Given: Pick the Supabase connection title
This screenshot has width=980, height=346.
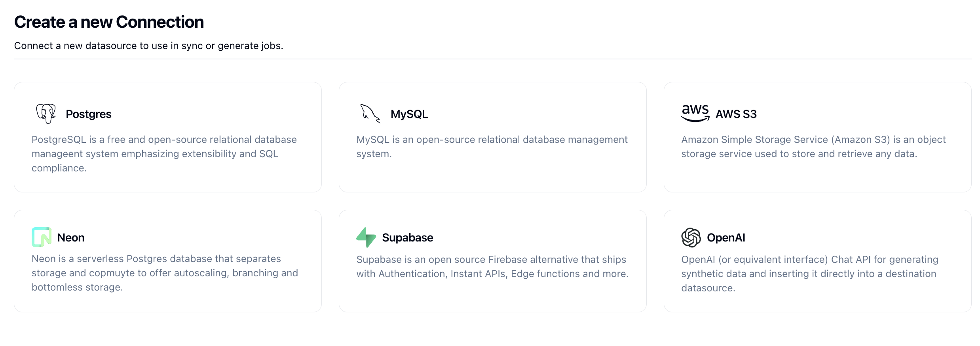Looking at the screenshot, I should [x=408, y=238].
